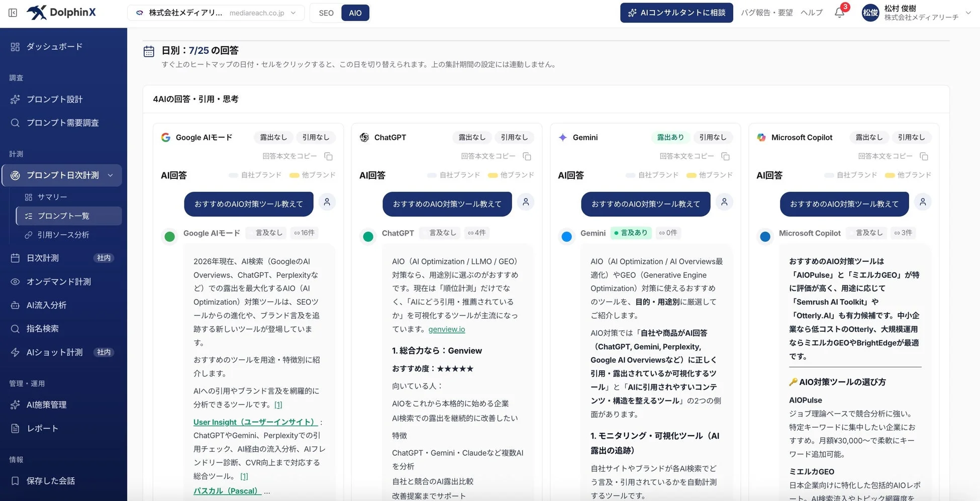
Task: Click user icon beside ChatGPT prompt
Action: [x=526, y=202]
